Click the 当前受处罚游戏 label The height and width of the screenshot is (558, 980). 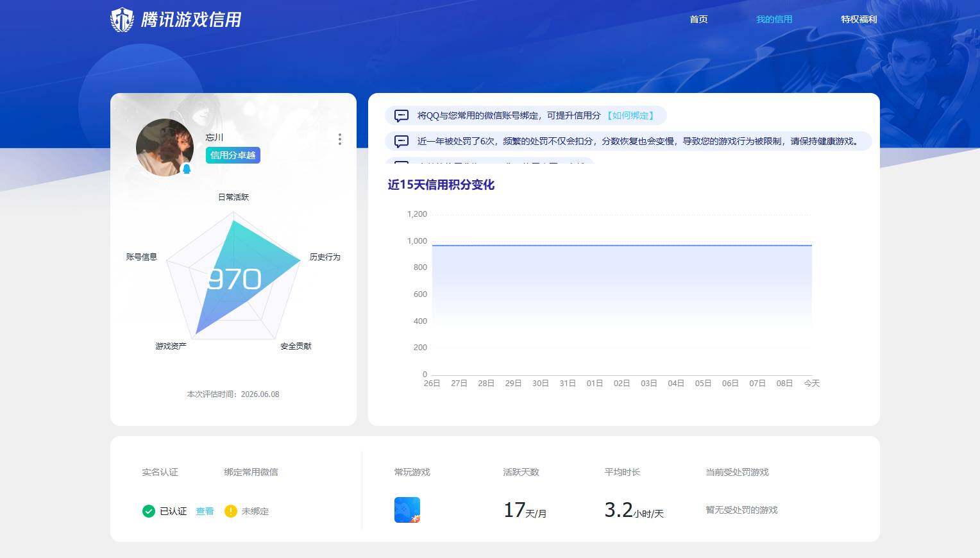coord(737,472)
